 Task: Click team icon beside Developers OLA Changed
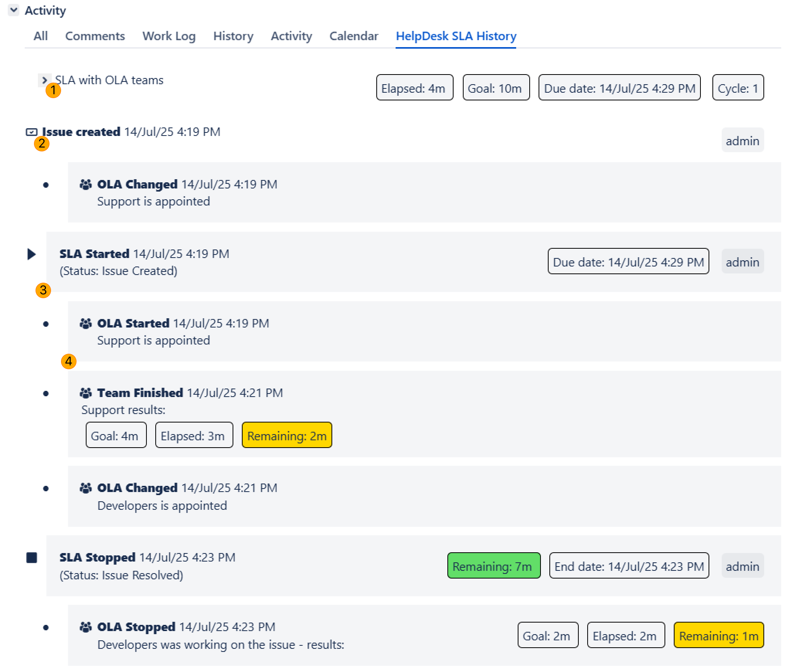click(x=86, y=488)
